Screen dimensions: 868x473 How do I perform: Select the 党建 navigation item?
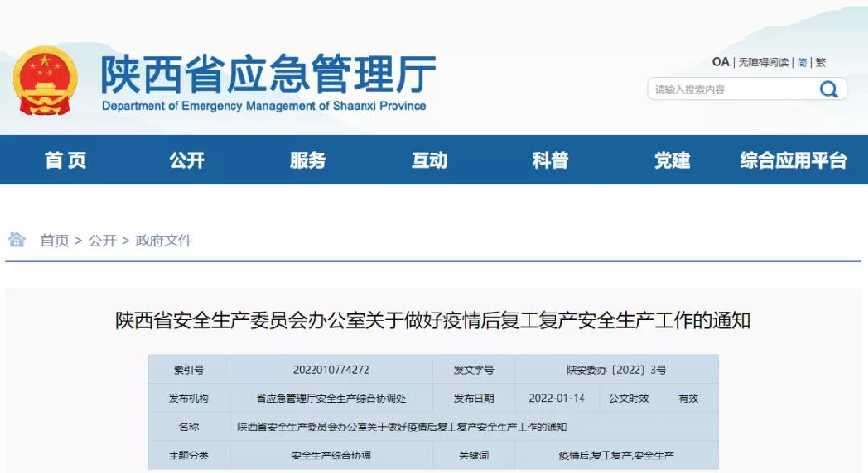coord(672,160)
